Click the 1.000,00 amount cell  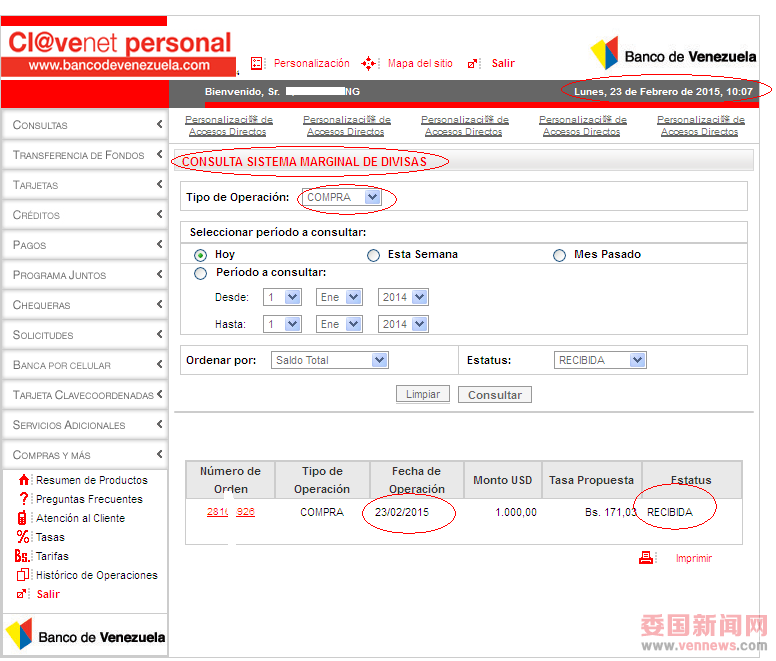click(516, 512)
